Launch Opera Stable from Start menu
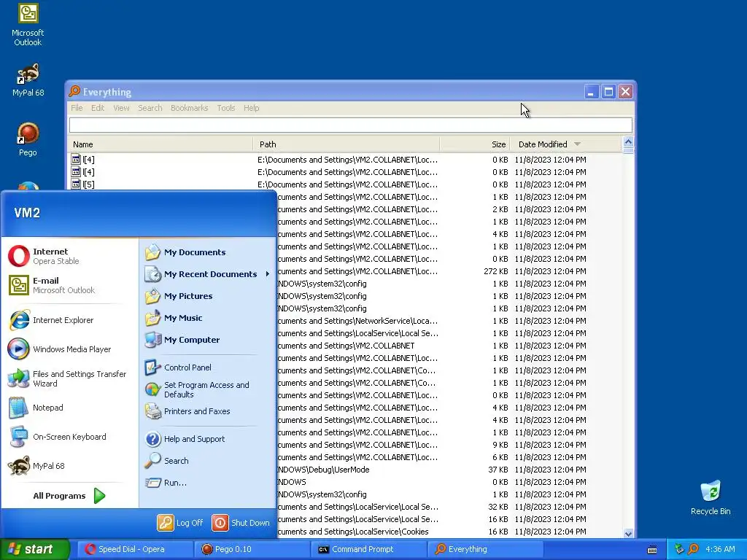The width and height of the screenshot is (747, 560). 69,256
